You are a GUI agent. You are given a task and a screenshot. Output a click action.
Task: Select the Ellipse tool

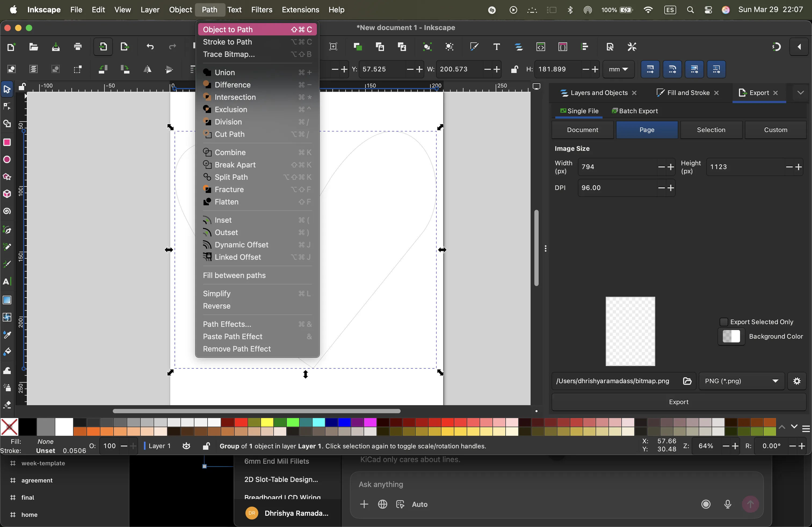(7, 160)
